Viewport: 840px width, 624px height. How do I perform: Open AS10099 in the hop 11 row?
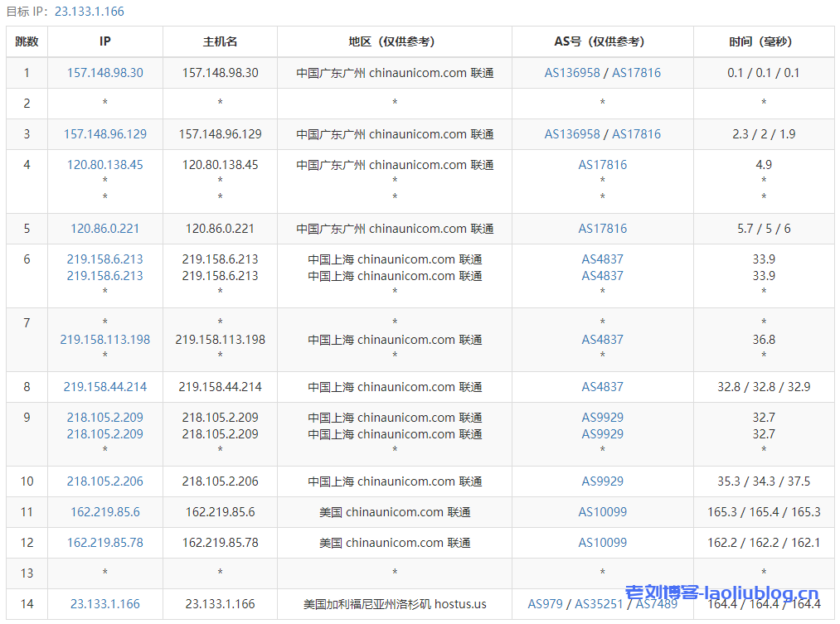(603, 512)
